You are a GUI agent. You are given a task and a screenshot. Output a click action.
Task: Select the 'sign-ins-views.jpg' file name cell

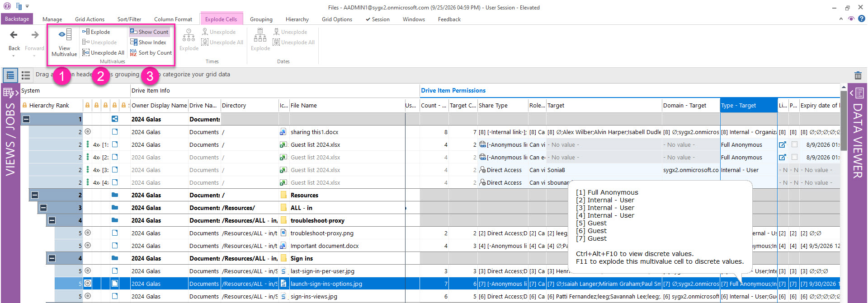click(x=347, y=296)
